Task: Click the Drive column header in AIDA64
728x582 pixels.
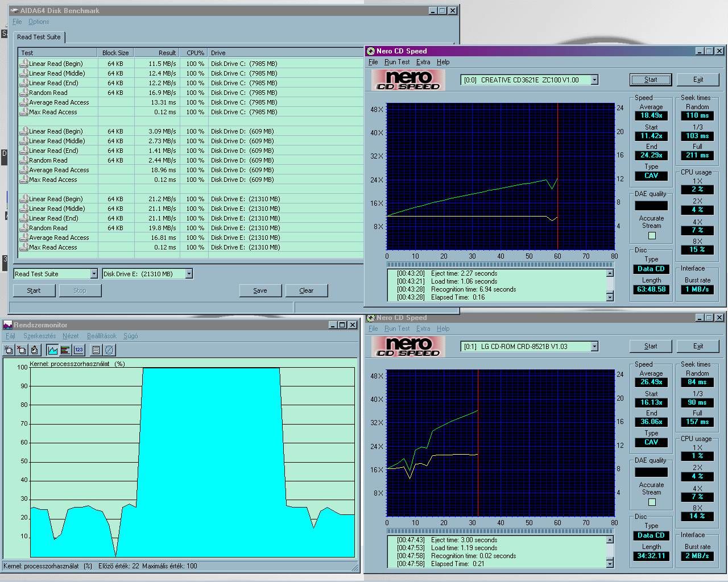Action: [x=286, y=53]
